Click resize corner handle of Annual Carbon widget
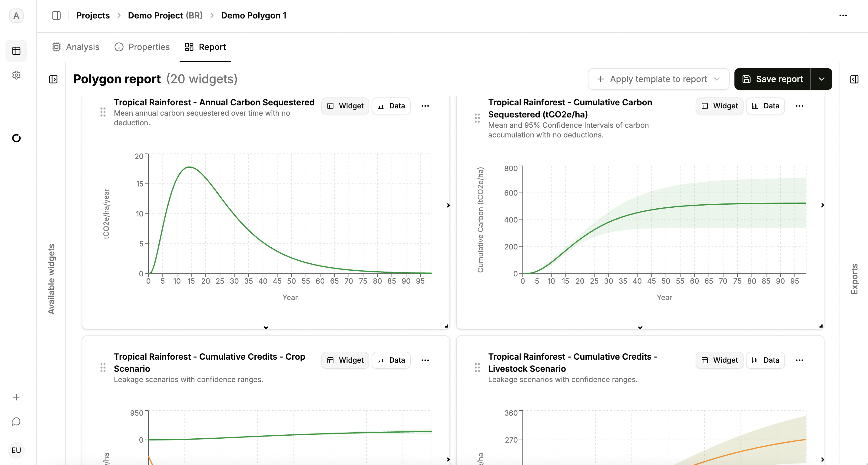This screenshot has height=465, width=868. click(446, 326)
